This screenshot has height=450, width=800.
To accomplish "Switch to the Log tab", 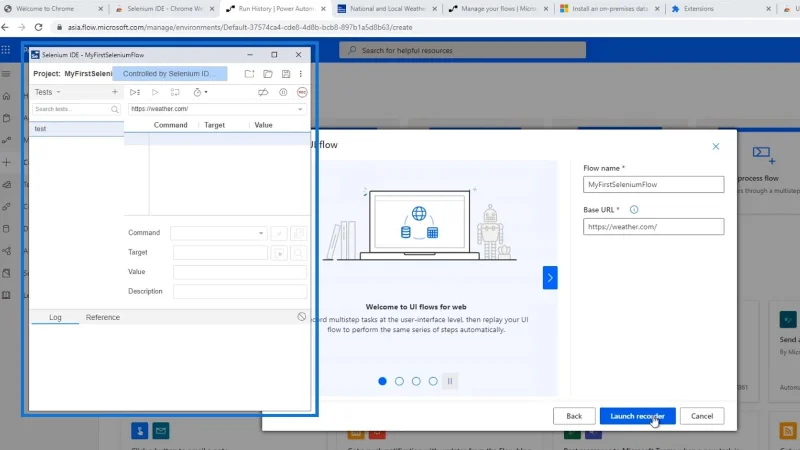I will pyautogui.click(x=55, y=317).
